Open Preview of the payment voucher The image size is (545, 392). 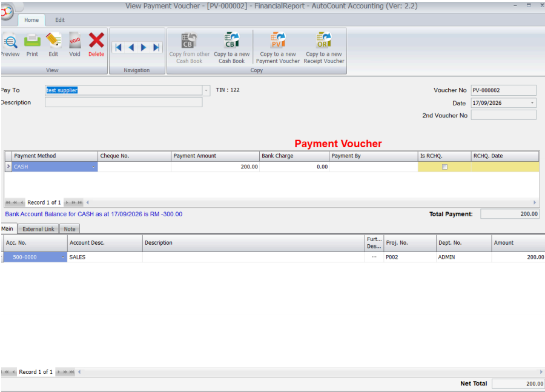click(10, 45)
